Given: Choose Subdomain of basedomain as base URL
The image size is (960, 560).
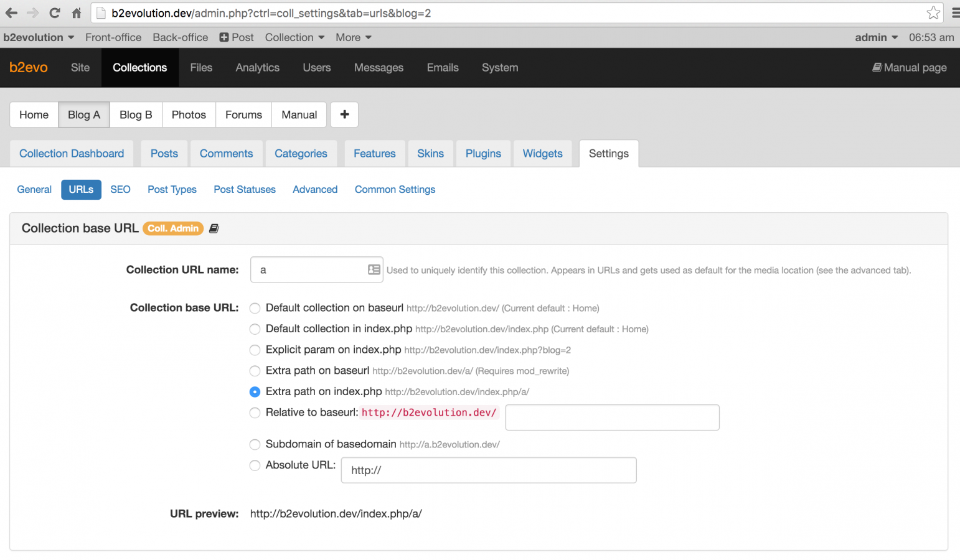Looking at the screenshot, I should [x=255, y=444].
